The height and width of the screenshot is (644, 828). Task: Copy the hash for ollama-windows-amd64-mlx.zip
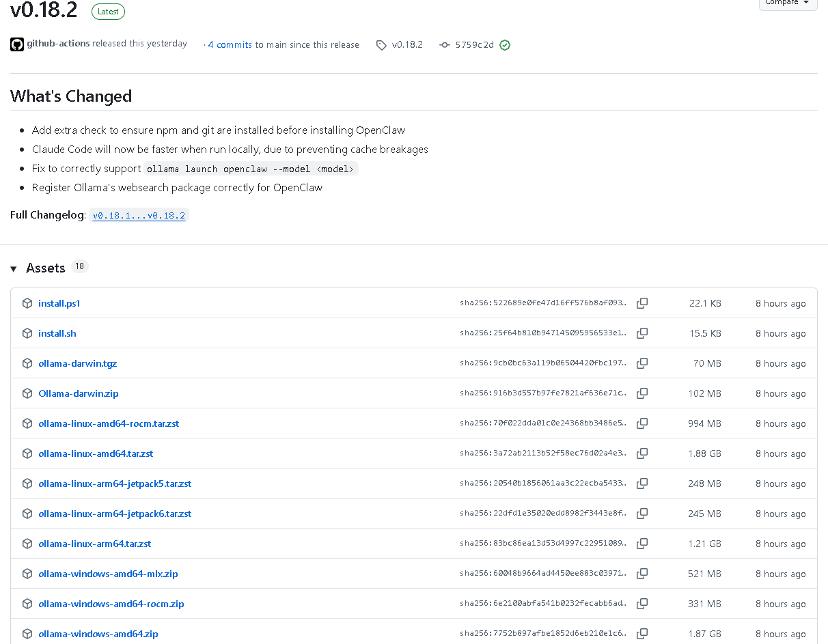642,574
